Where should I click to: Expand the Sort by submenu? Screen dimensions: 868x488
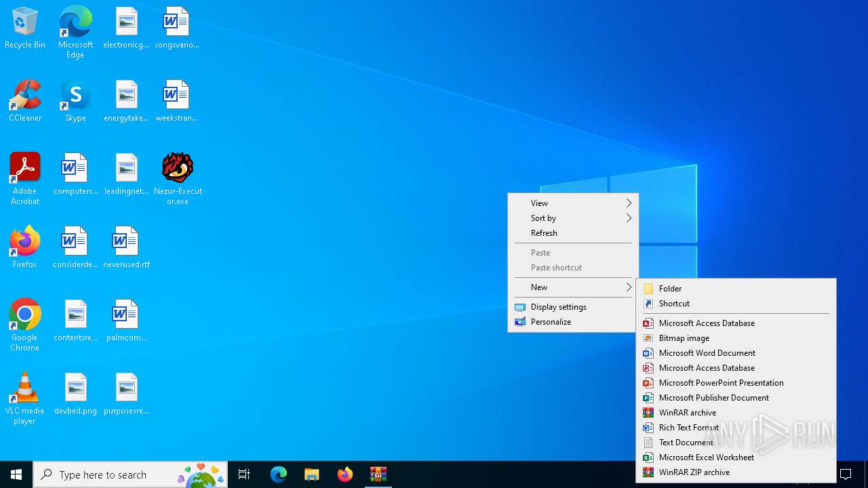coord(573,218)
